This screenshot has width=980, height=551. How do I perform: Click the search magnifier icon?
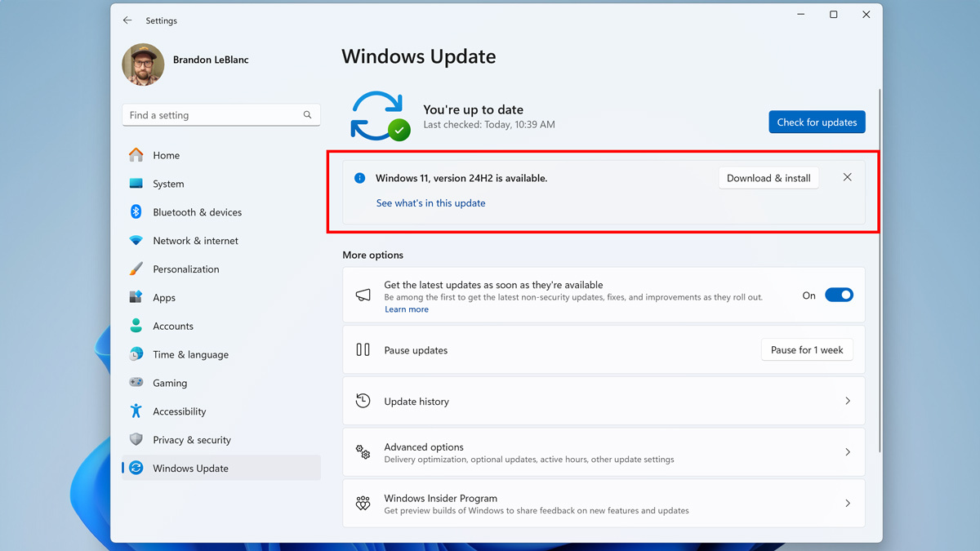coord(307,115)
